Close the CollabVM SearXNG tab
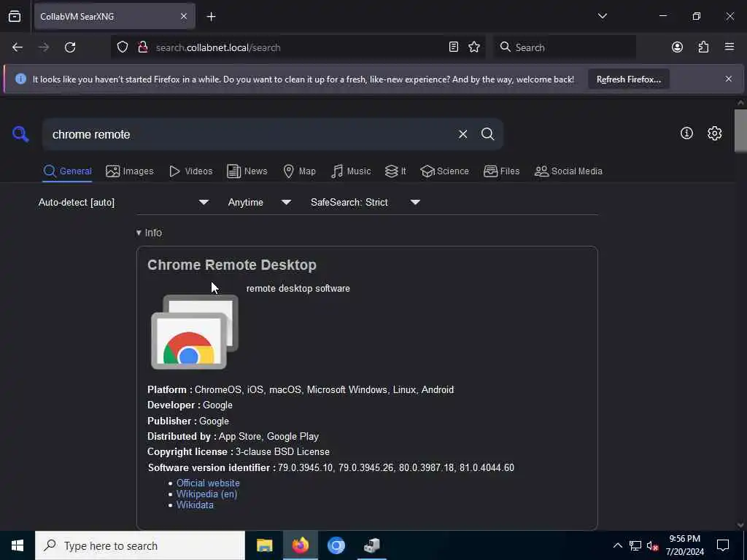 pyautogui.click(x=184, y=17)
